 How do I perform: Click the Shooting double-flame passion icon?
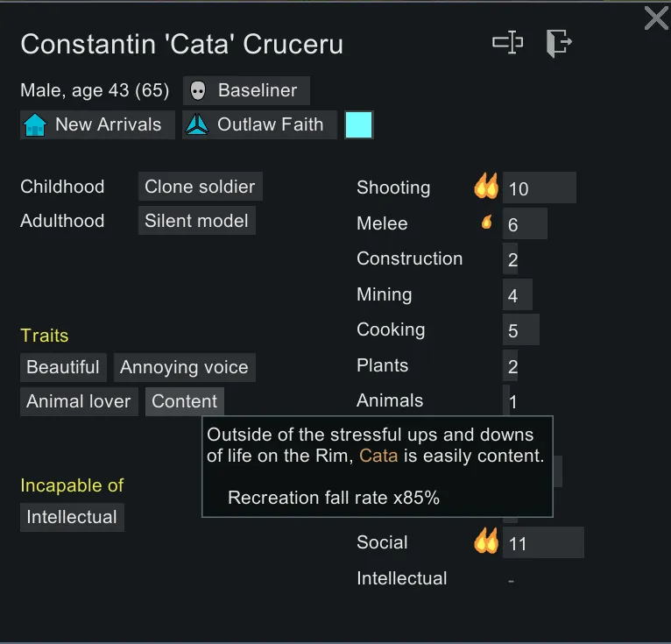(486, 187)
